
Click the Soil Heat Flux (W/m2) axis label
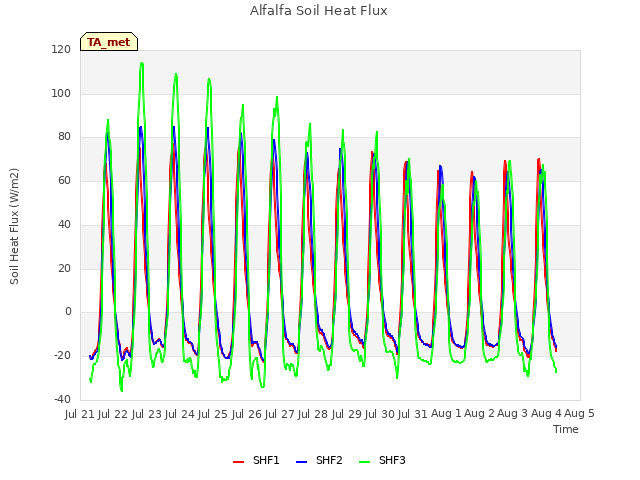point(14,226)
